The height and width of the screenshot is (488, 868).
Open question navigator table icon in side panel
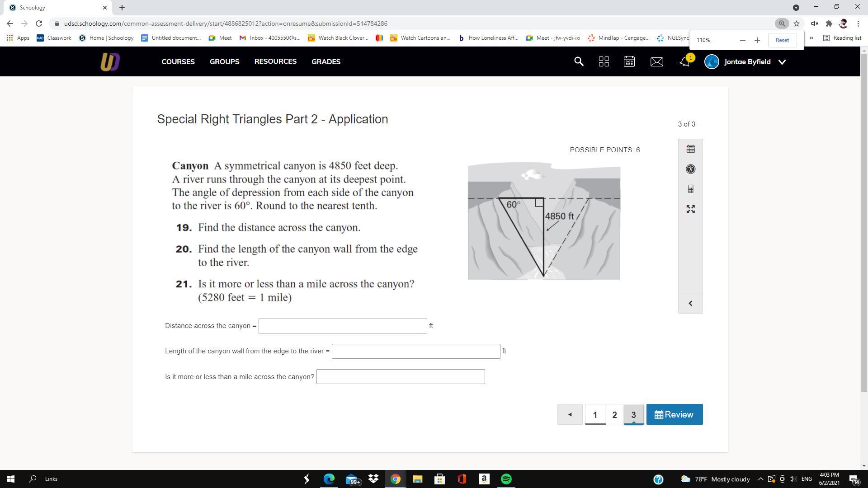pos(690,149)
